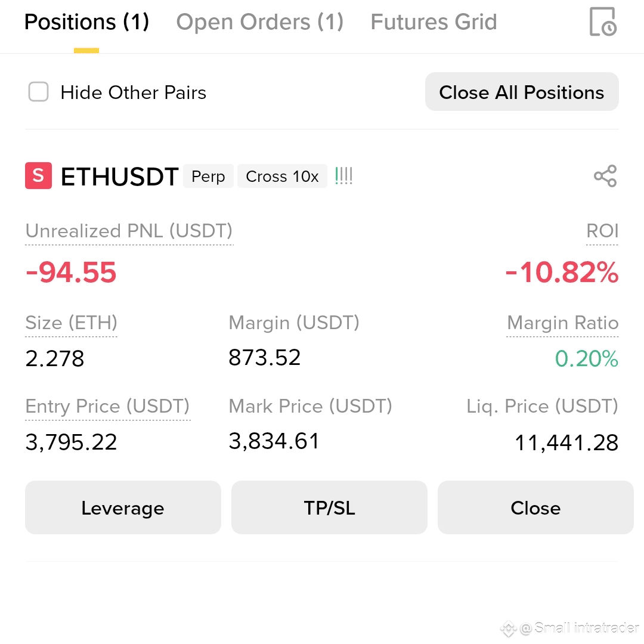Set TP/SL for the position
The width and height of the screenshot is (644, 644).
(x=329, y=507)
